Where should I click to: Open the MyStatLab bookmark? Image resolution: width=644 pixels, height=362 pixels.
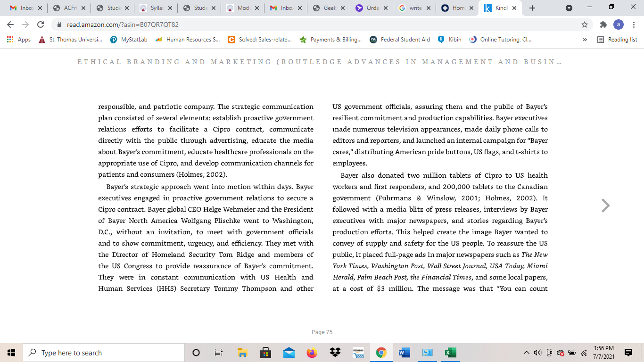pos(129,40)
